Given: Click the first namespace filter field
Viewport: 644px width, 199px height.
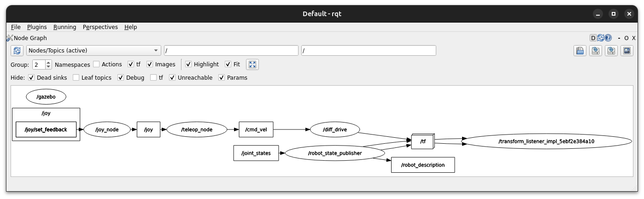Looking at the screenshot, I should [231, 51].
